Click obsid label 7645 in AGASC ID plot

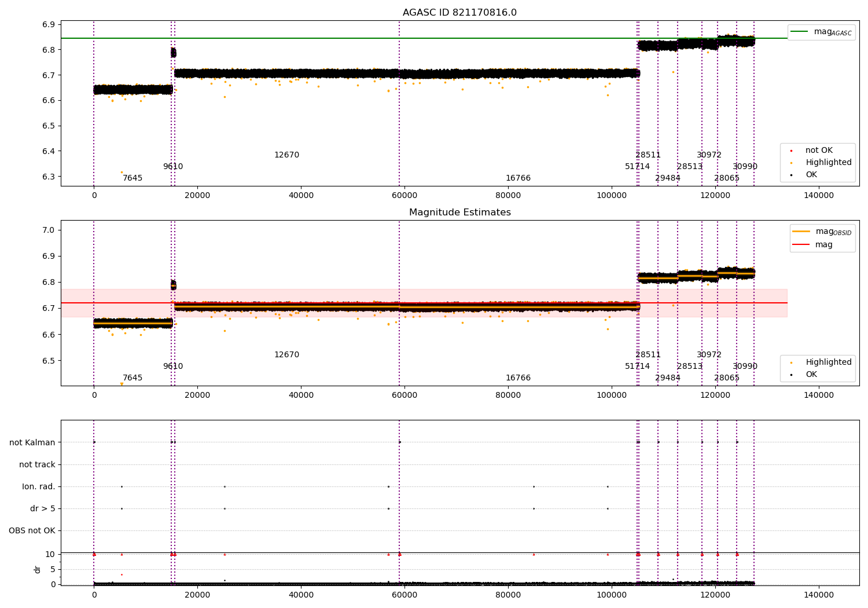click(x=133, y=178)
